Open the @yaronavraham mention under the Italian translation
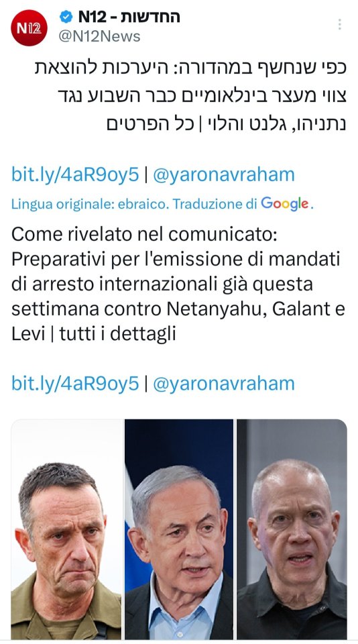The height and width of the screenshot is (644, 358). tap(224, 384)
